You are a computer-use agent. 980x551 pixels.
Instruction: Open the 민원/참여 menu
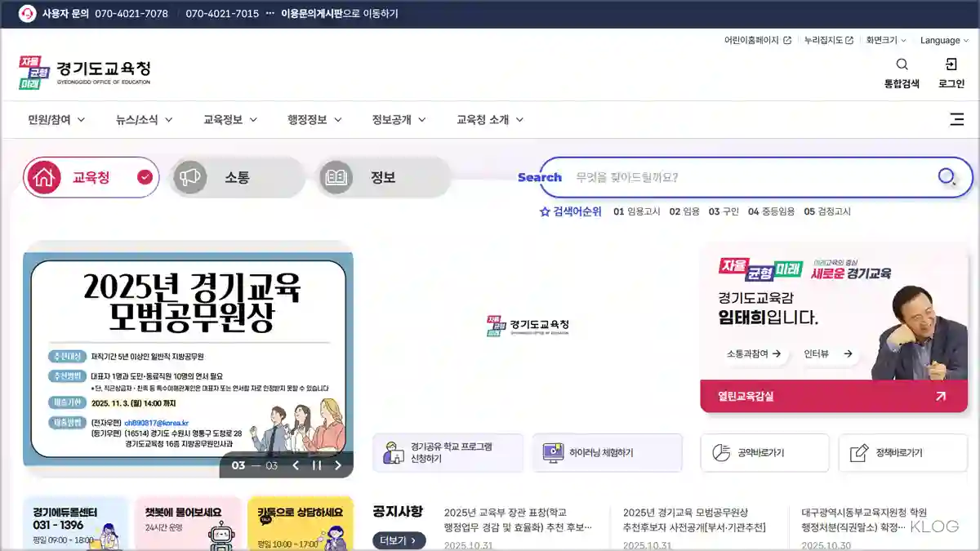(x=48, y=119)
